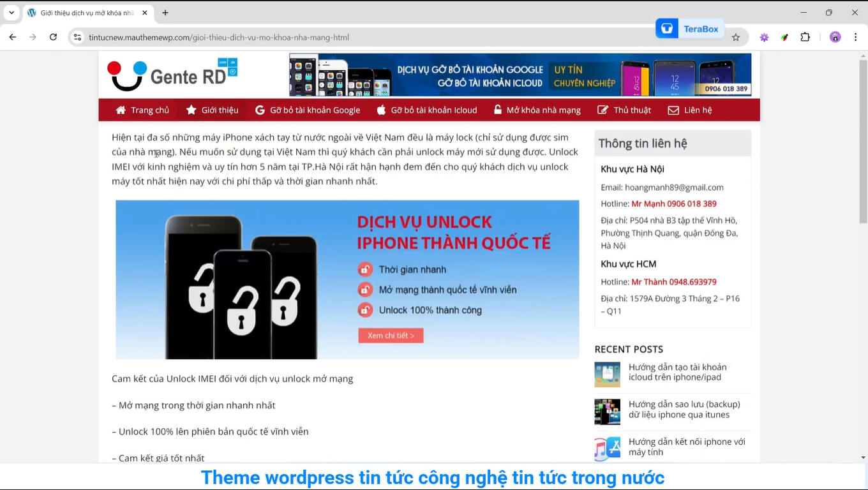Open the Chrome three-dot menu

tap(856, 37)
